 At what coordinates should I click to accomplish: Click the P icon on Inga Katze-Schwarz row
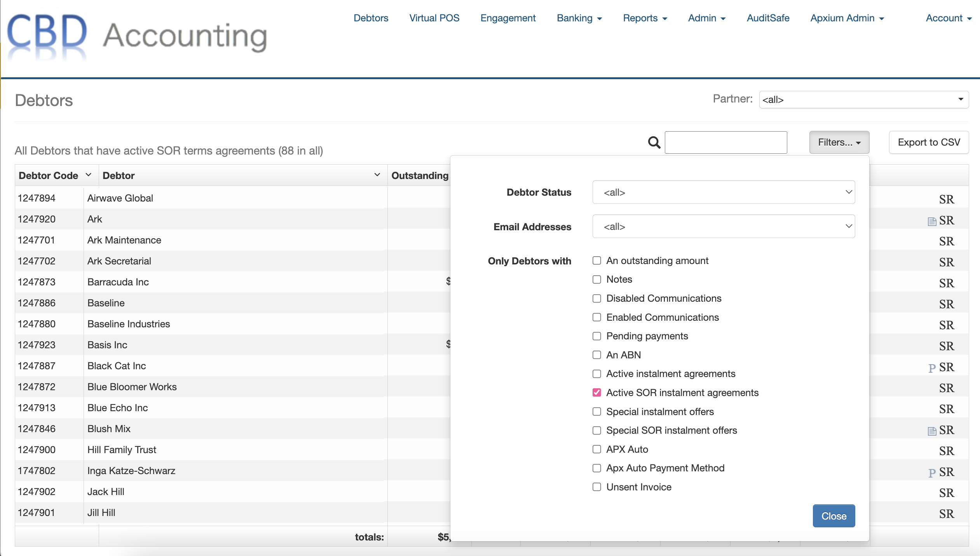932,473
